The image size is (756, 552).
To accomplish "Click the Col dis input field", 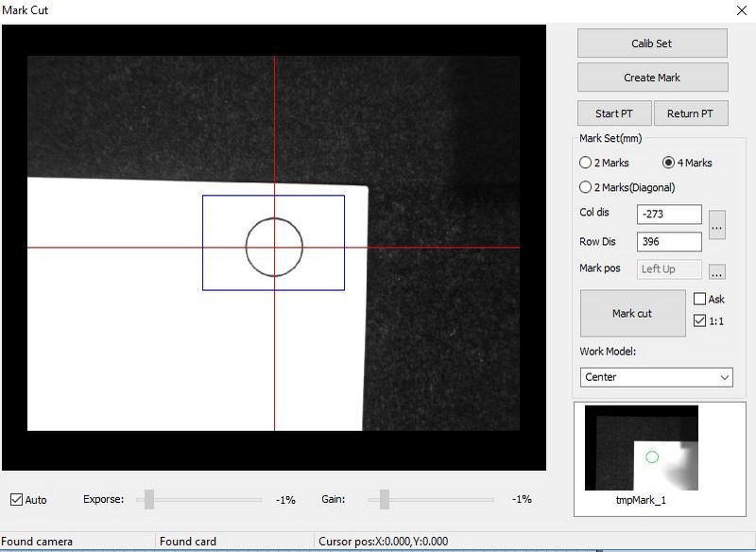I will pyautogui.click(x=669, y=215).
